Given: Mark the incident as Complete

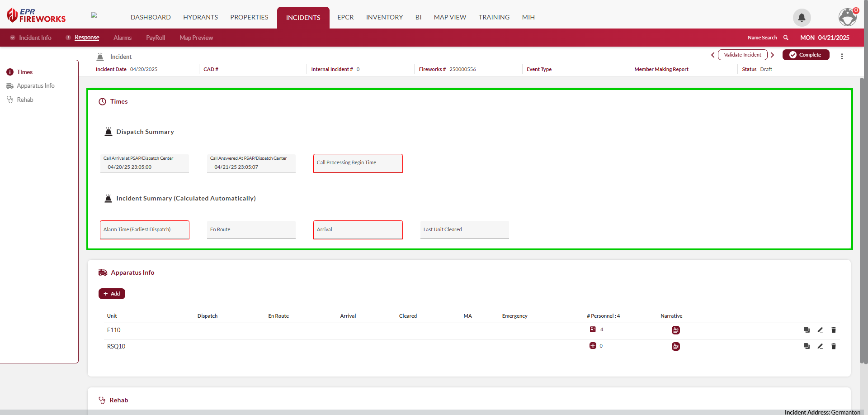Looking at the screenshot, I should [x=806, y=55].
